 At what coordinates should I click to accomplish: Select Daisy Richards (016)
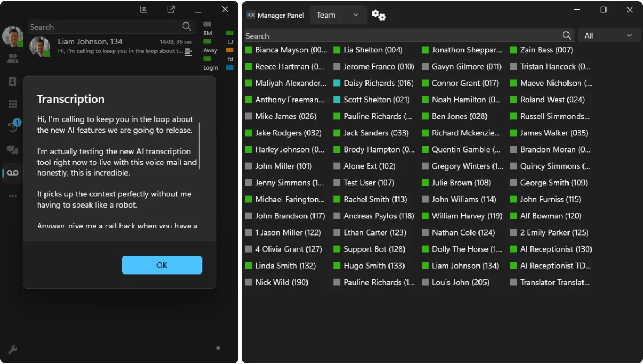(373, 83)
